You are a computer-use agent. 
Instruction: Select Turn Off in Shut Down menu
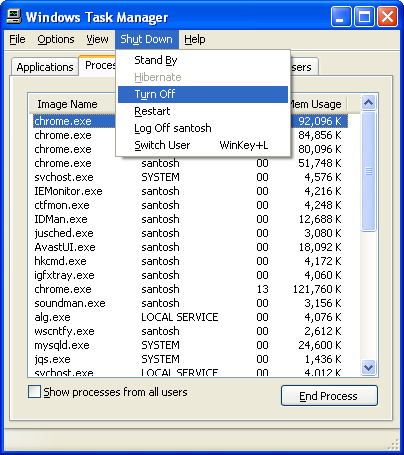point(203,94)
